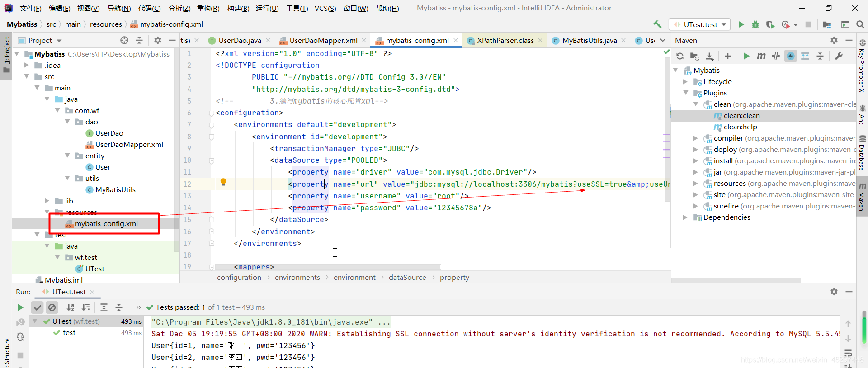
Task: Toggle Maven offline mode
Action: tap(776, 56)
